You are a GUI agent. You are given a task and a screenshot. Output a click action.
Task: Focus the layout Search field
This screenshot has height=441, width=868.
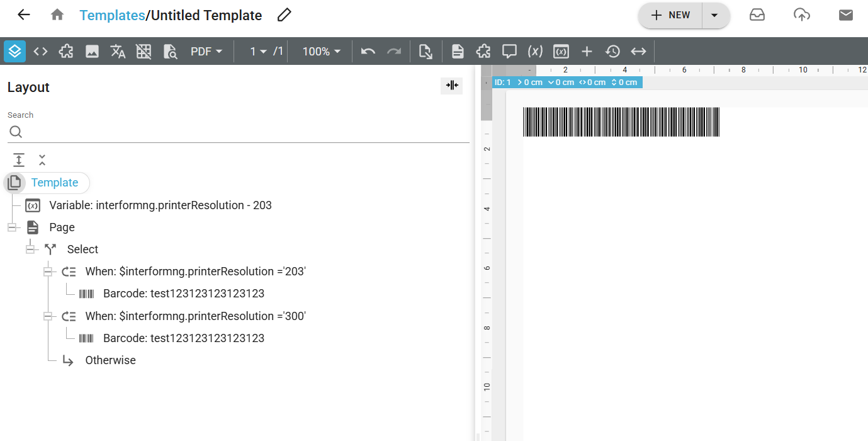click(238, 132)
